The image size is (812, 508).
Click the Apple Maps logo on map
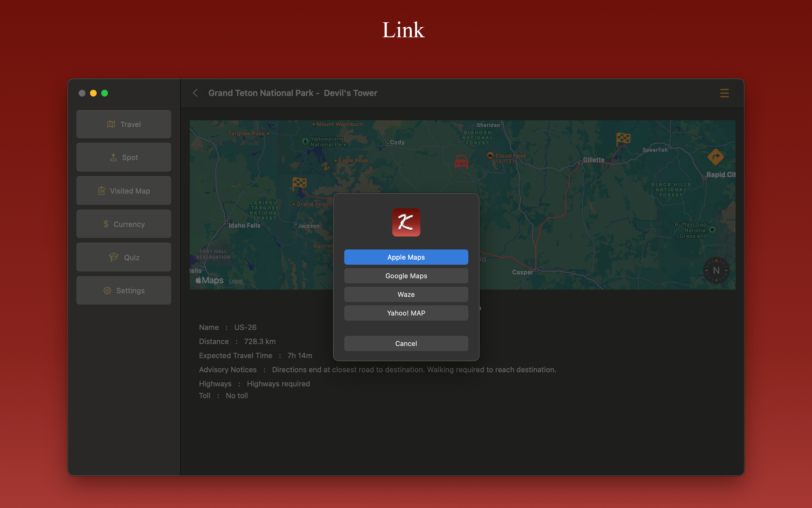pyautogui.click(x=209, y=280)
